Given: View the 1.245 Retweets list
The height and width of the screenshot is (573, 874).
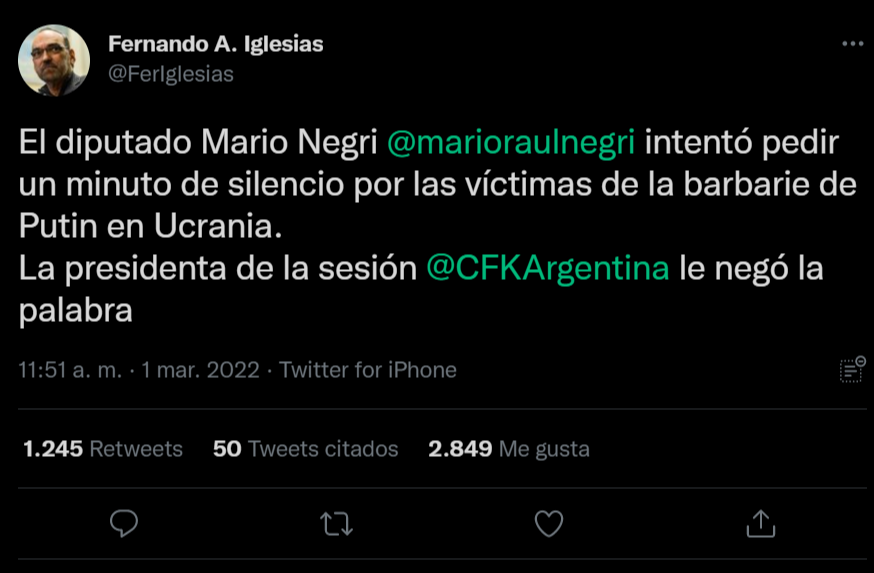Looking at the screenshot, I should click(103, 449).
